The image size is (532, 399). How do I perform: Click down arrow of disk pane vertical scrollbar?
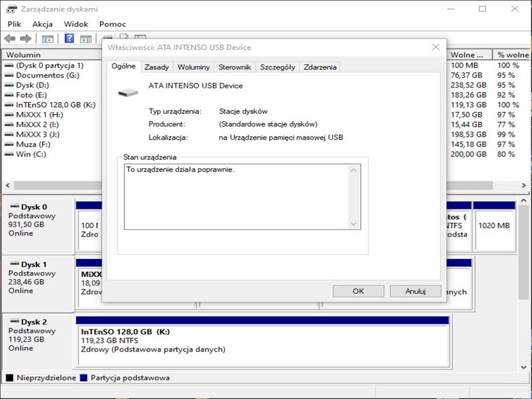tap(524, 367)
